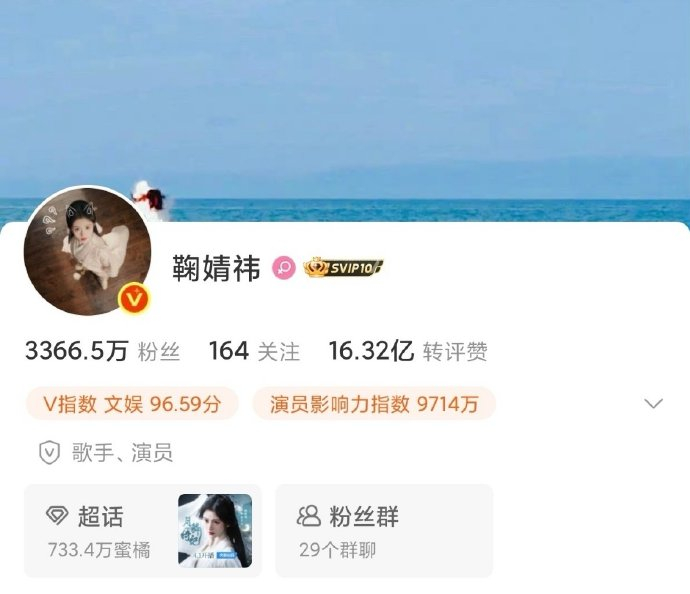Viewport: 690px width, 594px height.
Task: Tap the orange V verification badge
Action: 134,300
